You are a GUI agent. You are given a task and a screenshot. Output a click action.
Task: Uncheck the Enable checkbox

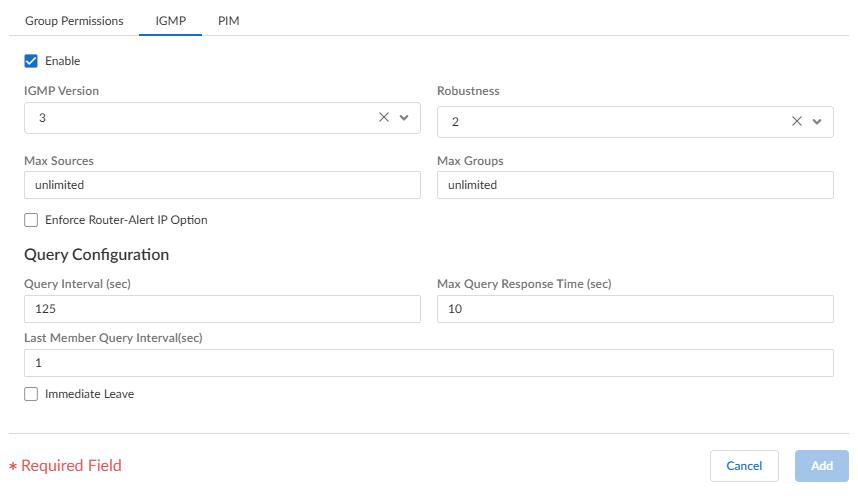tap(31, 61)
